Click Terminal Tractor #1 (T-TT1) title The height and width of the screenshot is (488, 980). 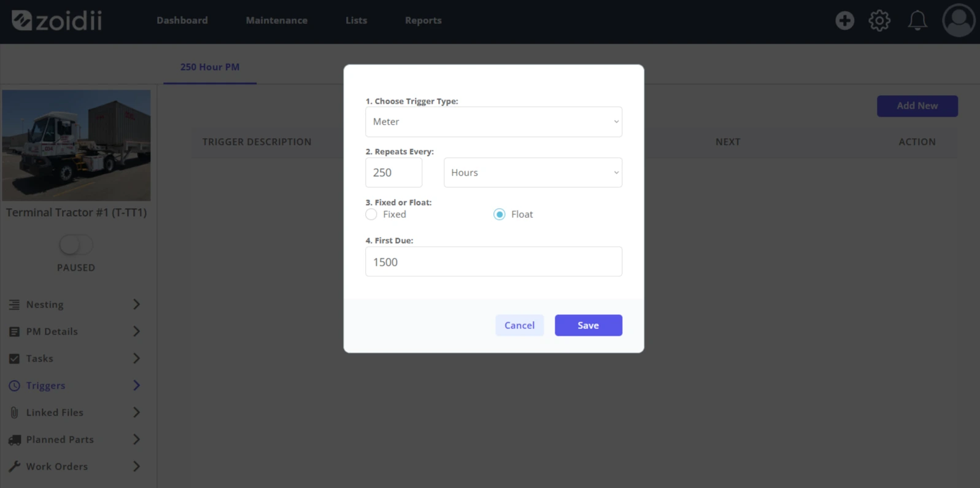coord(76,212)
